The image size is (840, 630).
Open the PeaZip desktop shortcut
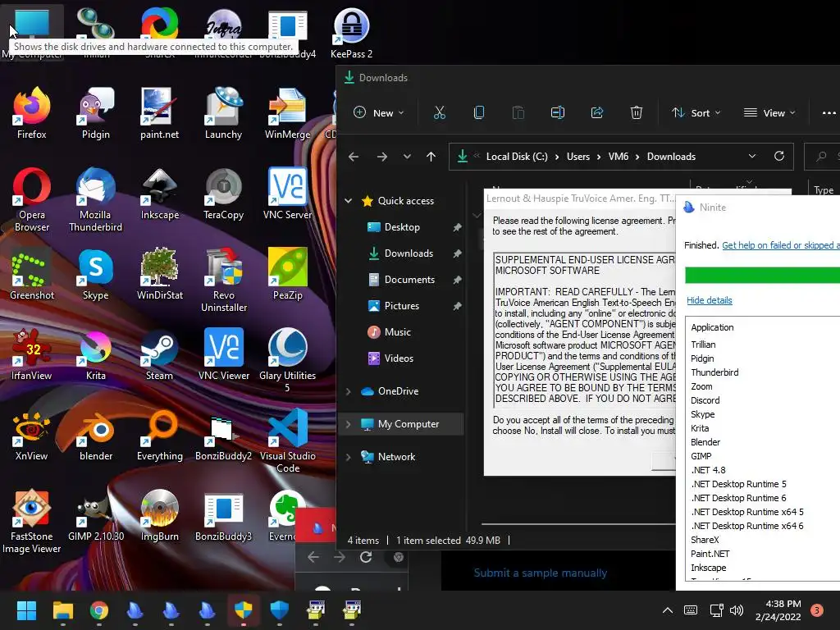(x=288, y=274)
